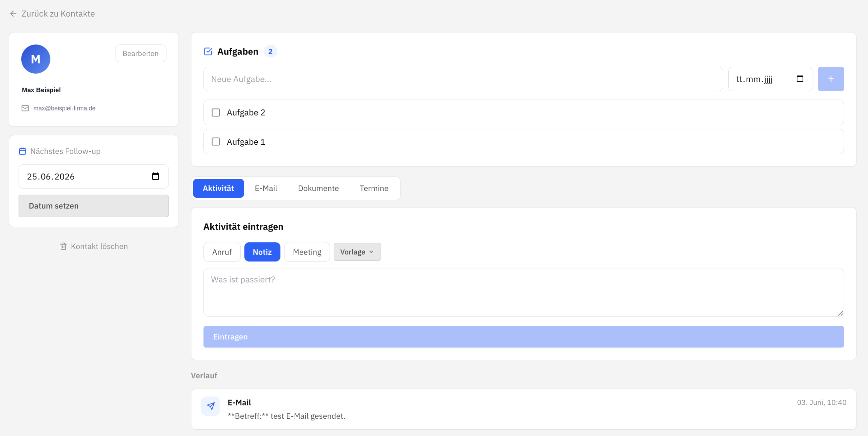Select the Meeting activity type
868x436 pixels.
[307, 252]
